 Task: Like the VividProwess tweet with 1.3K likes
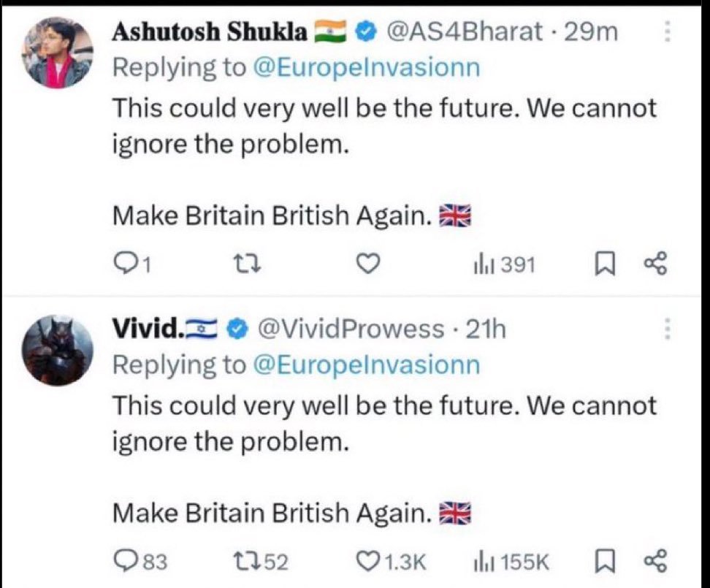392,561
